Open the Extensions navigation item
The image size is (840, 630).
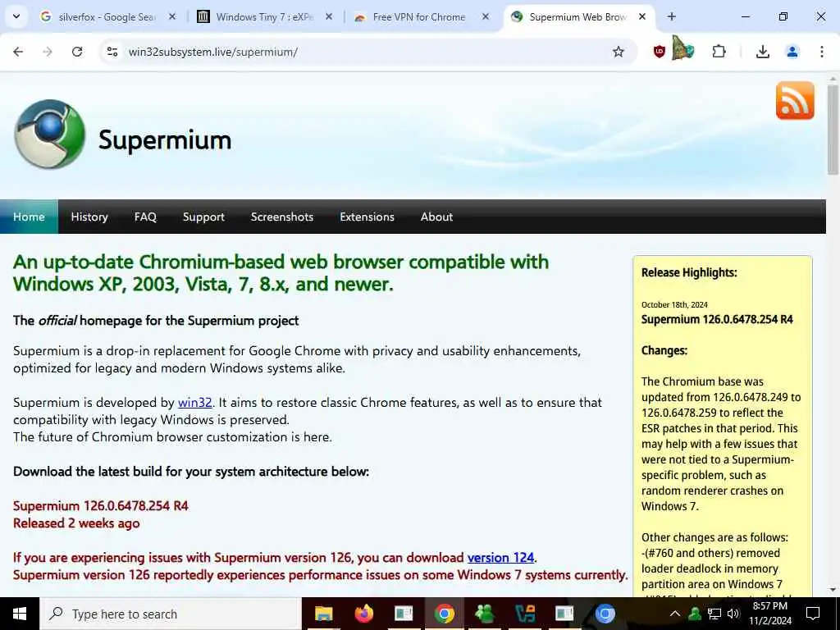[x=367, y=217]
